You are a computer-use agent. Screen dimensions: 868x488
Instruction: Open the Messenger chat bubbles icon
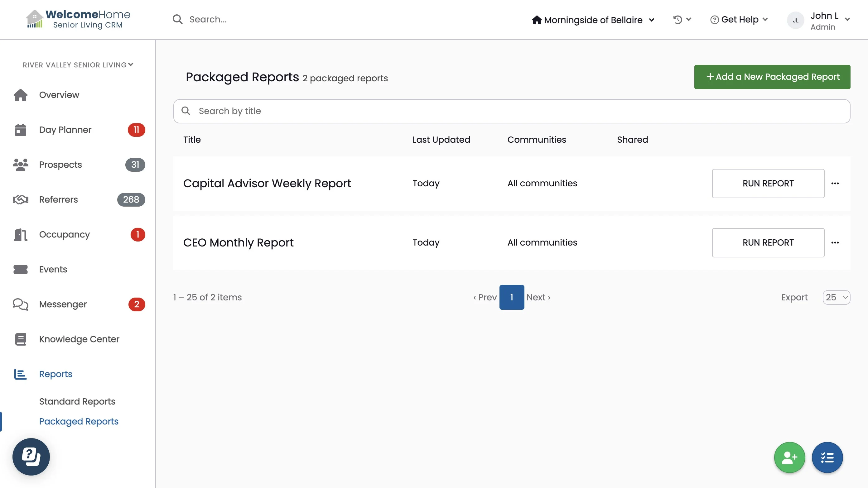(x=20, y=304)
